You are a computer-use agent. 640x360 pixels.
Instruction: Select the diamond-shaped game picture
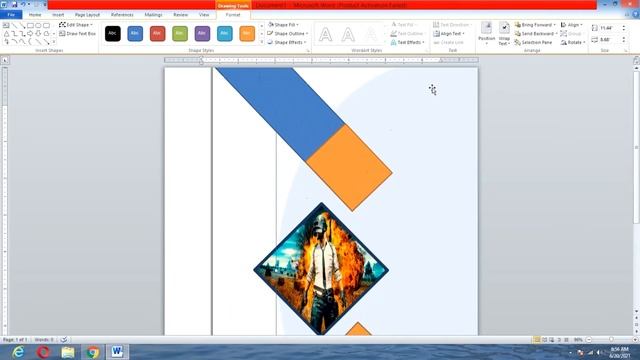[321, 269]
